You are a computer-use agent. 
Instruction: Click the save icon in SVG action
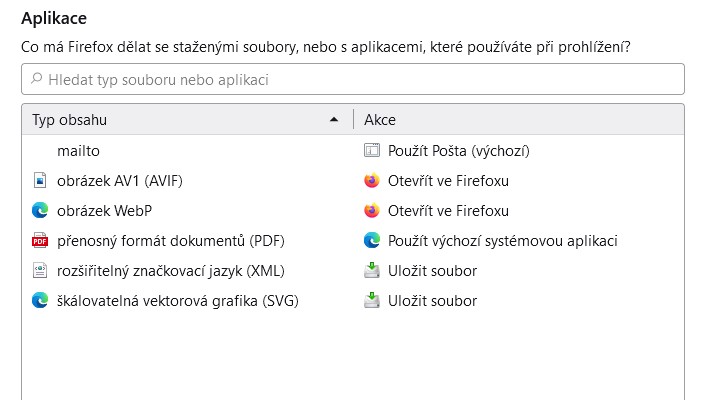tap(372, 301)
